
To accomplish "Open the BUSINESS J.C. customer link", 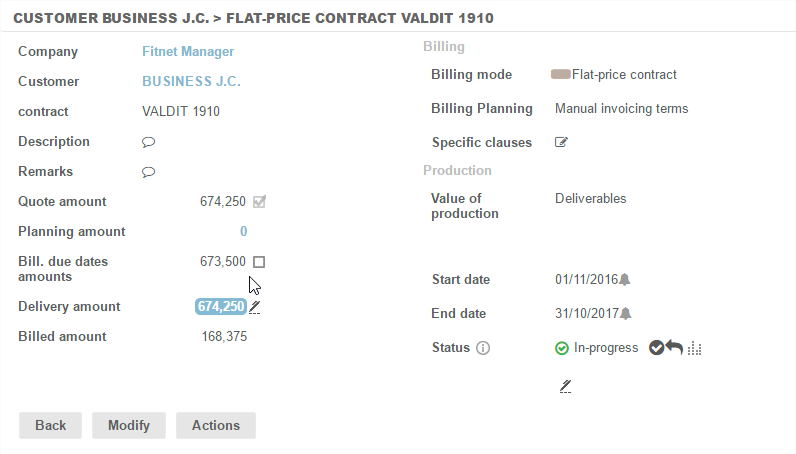I will pos(191,82).
